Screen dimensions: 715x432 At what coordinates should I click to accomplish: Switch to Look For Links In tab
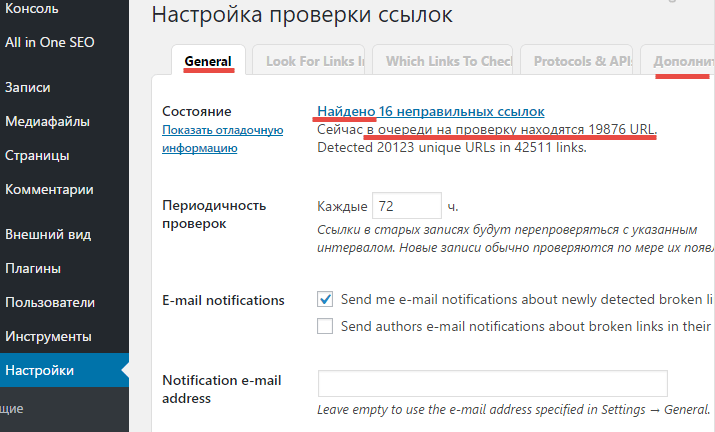[x=309, y=61]
